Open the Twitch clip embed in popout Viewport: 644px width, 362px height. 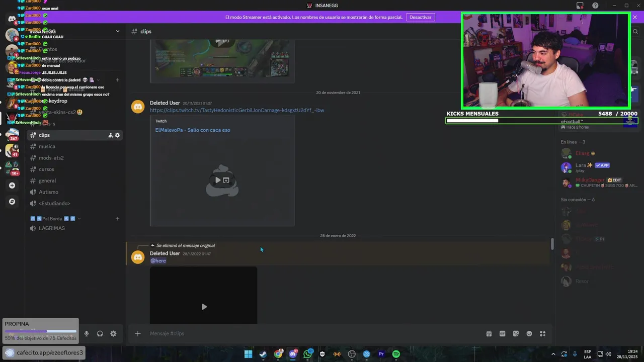pos(226,180)
